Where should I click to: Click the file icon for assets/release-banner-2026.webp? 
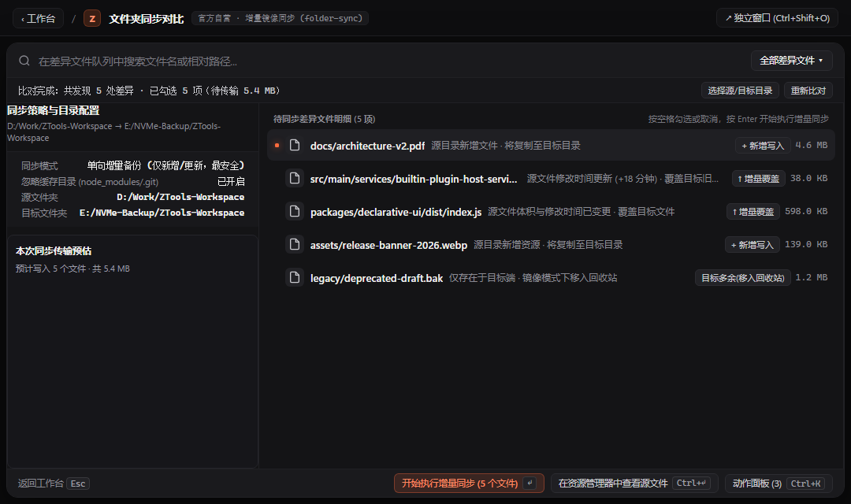295,244
